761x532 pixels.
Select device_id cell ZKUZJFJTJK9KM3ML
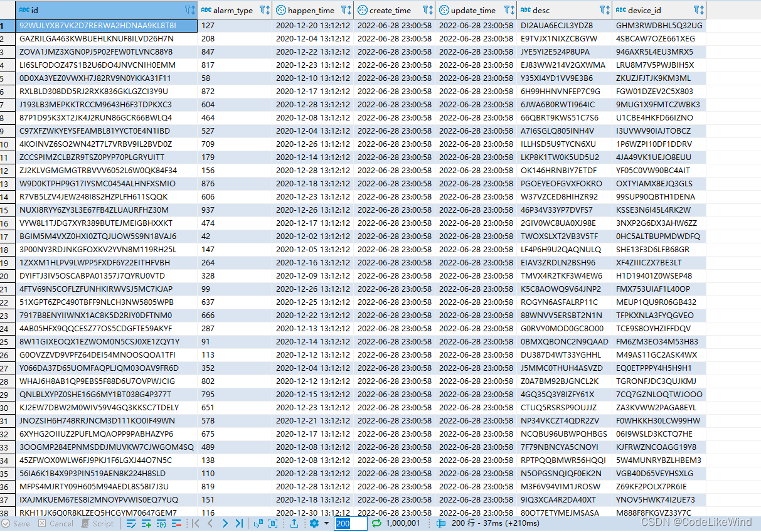(659, 78)
